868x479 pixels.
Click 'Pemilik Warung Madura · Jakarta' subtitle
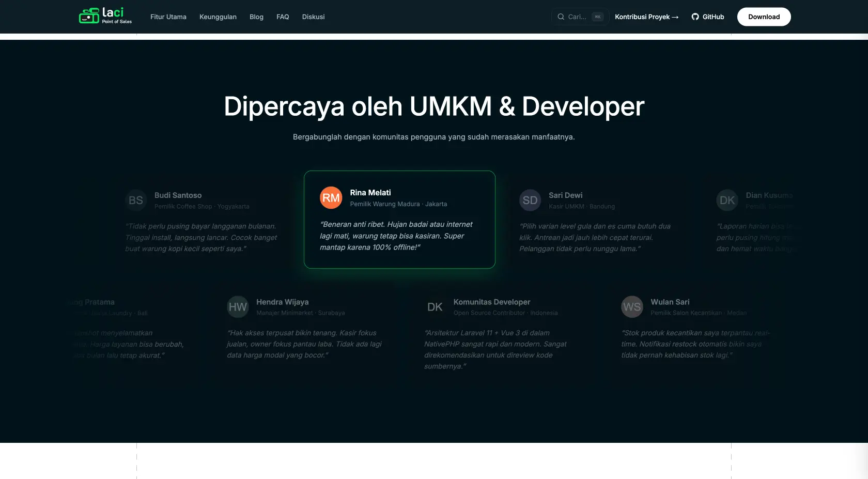(398, 204)
